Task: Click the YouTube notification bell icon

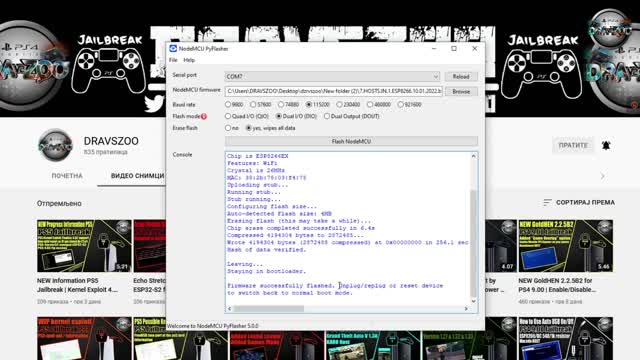Action: point(606,145)
